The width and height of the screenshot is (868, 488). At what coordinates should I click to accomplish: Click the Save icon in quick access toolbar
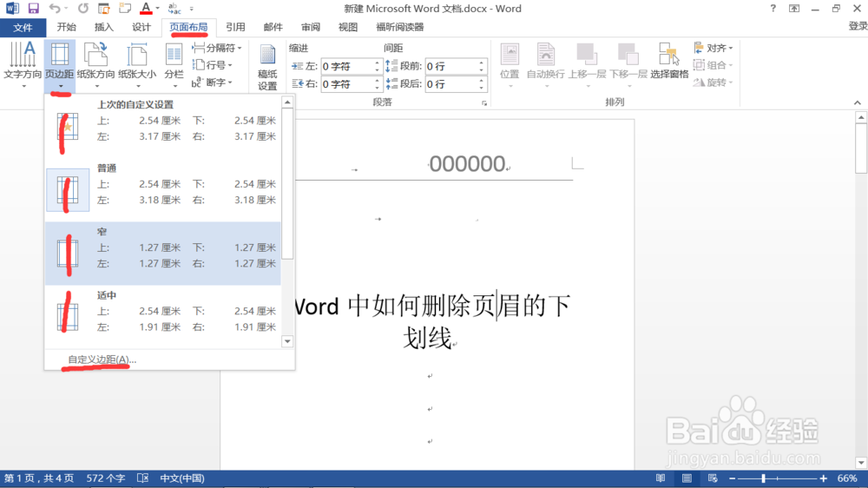tap(33, 9)
